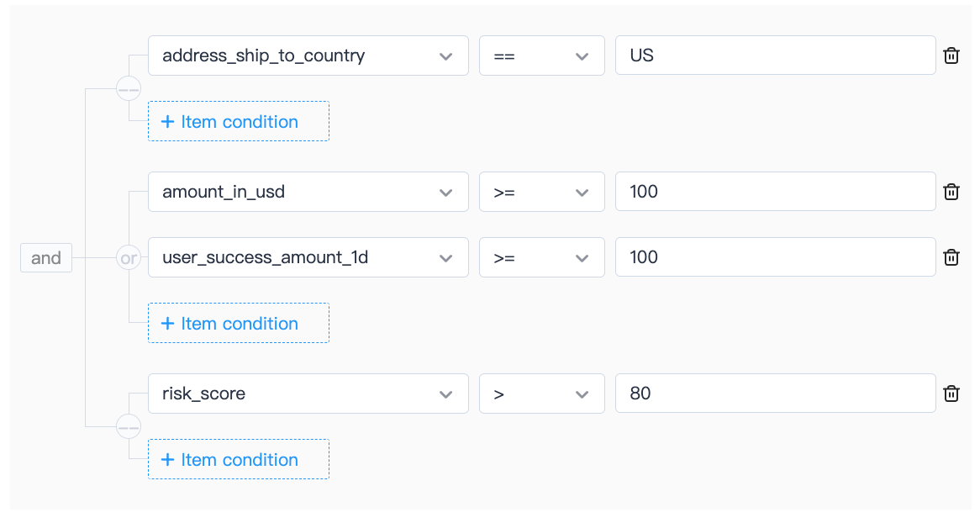Open the amount_in_usd field dropdown
Screen dimensions: 980x523
tap(308, 192)
